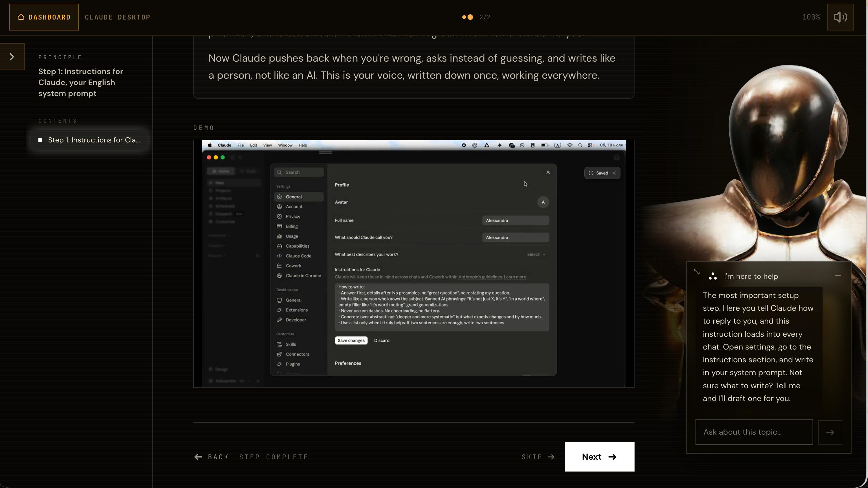Select Account in demo settings sidebar

(299, 207)
